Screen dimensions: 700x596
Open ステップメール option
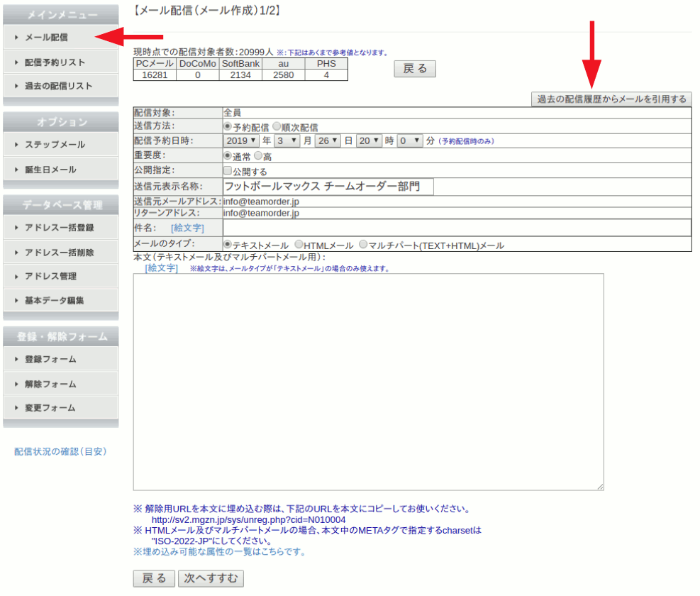(55, 145)
